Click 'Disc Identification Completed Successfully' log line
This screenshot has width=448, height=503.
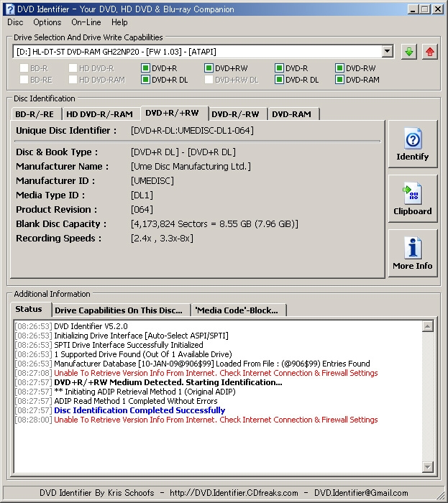click(x=140, y=410)
